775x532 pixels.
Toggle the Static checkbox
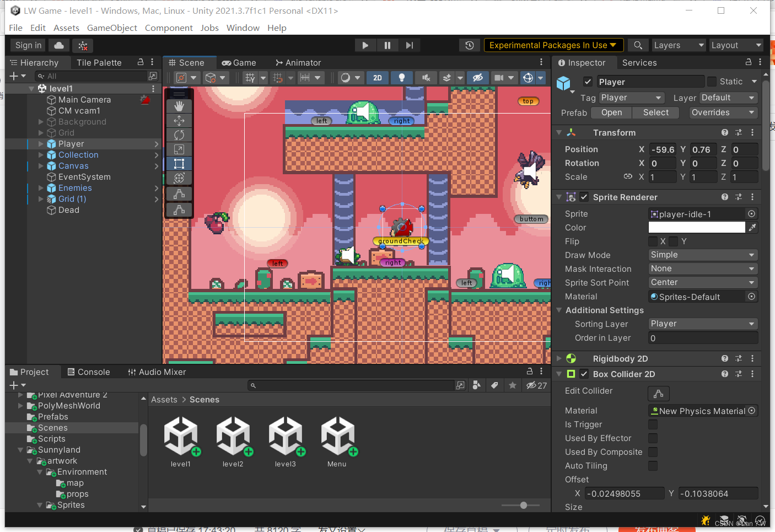[712, 82]
